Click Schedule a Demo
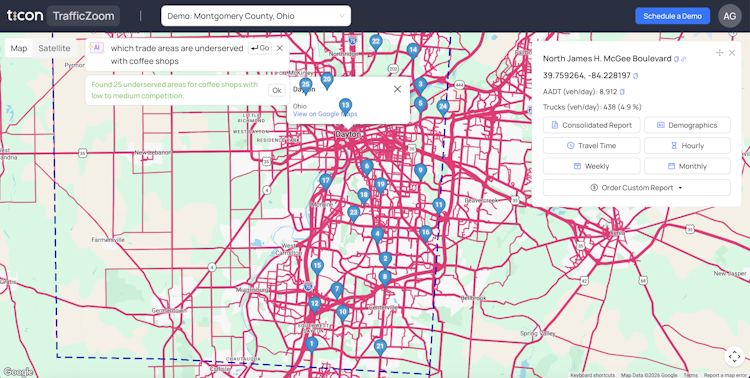Viewport: 750px width, 378px height. tap(673, 16)
